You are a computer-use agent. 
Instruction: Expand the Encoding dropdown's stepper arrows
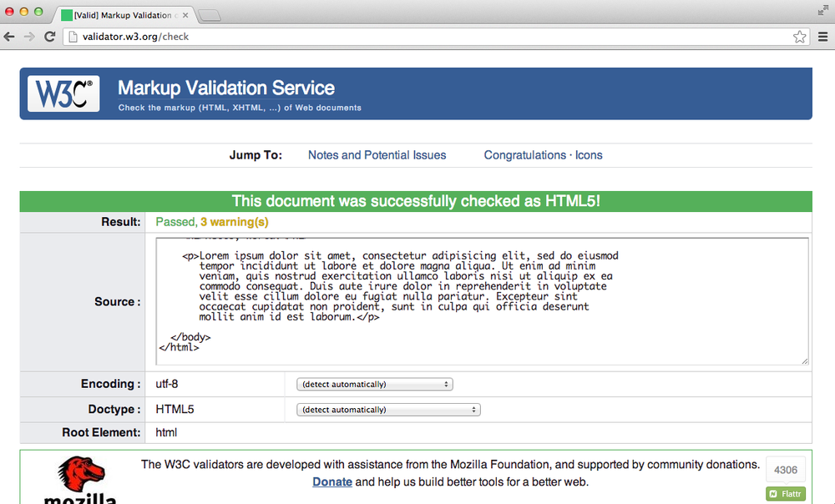click(x=448, y=384)
